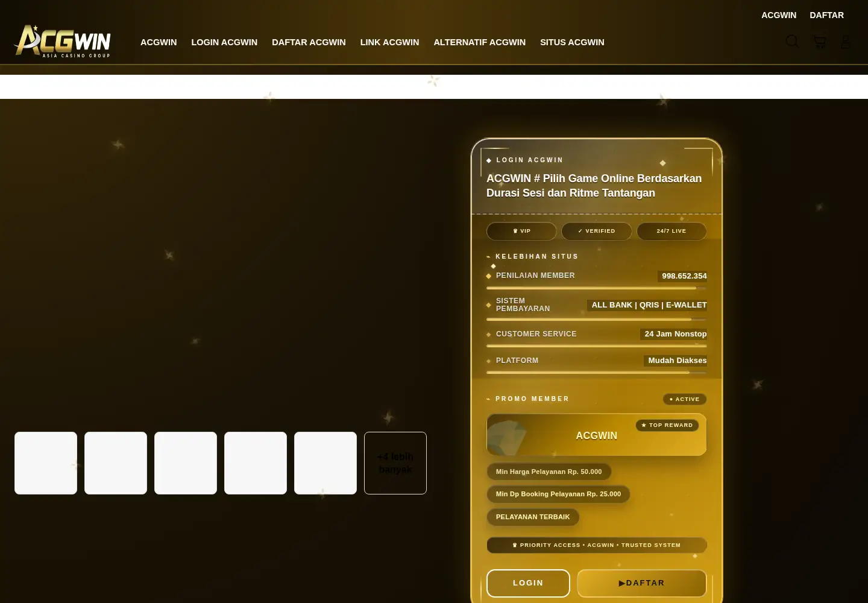
Task: Open the ACGWIN promo banner card
Action: 596,435
